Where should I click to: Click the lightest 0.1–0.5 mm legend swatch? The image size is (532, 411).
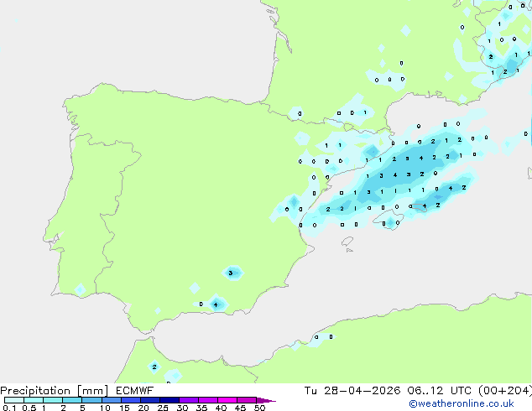click(x=14, y=400)
